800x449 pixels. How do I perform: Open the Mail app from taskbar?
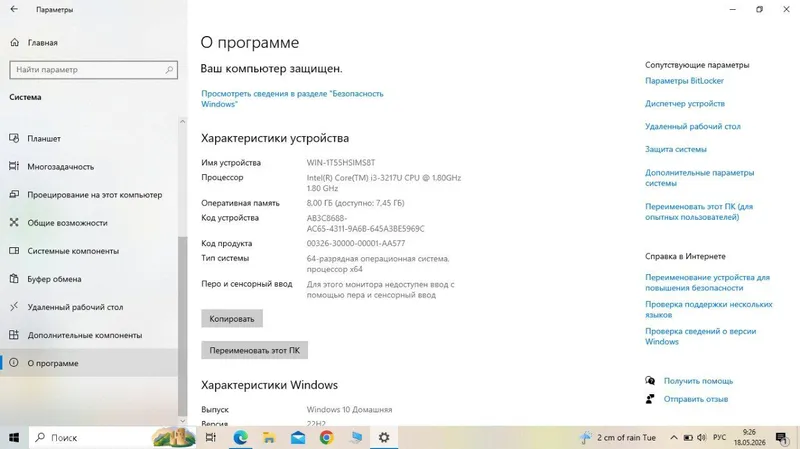click(x=298, y=438)
